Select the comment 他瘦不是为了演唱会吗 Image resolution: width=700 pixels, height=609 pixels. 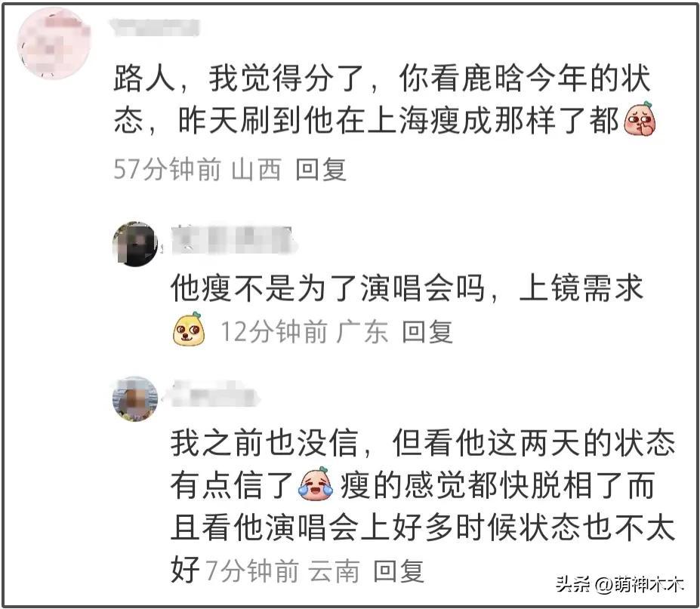(407, 288)
